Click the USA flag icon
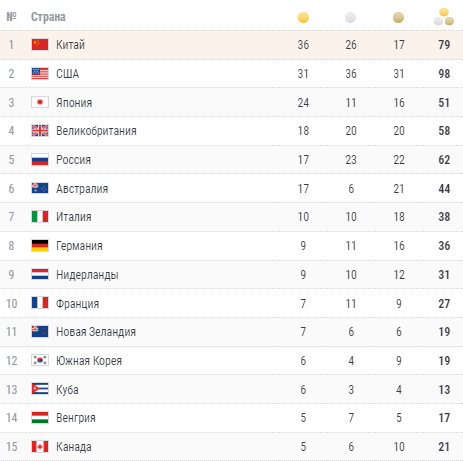Viewport: 463px width, 461px height. coord(40,73)
